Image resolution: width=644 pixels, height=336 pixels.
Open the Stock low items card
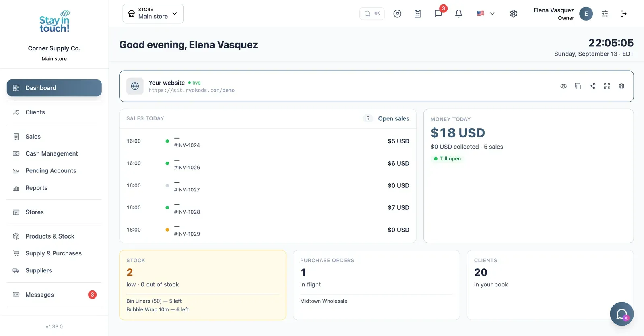pyautogui.click(x=202, y=285)
